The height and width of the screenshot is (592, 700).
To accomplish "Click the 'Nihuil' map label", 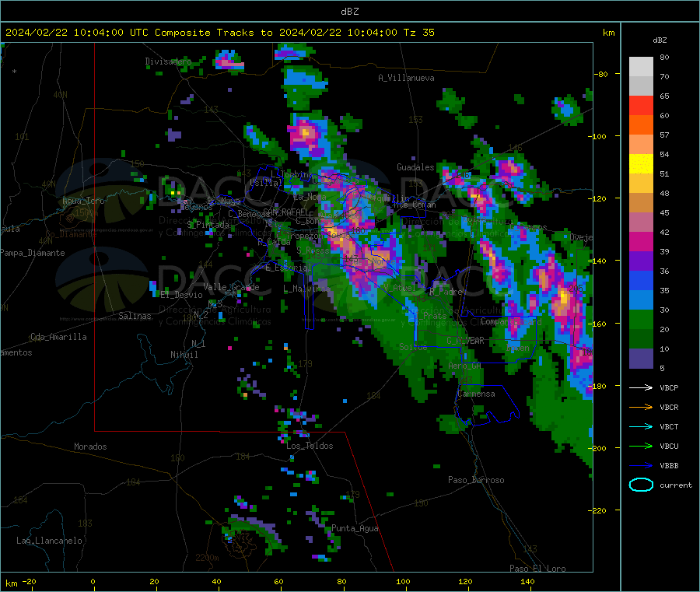I will click(184, 355).
